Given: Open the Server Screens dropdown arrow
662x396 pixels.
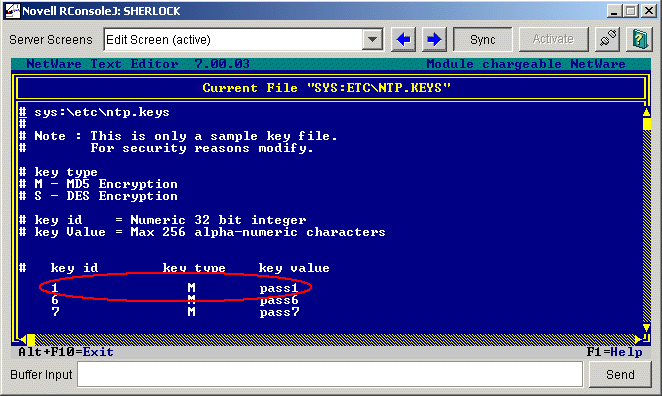Looking at the screenshot, I should (x=372, y=40).
